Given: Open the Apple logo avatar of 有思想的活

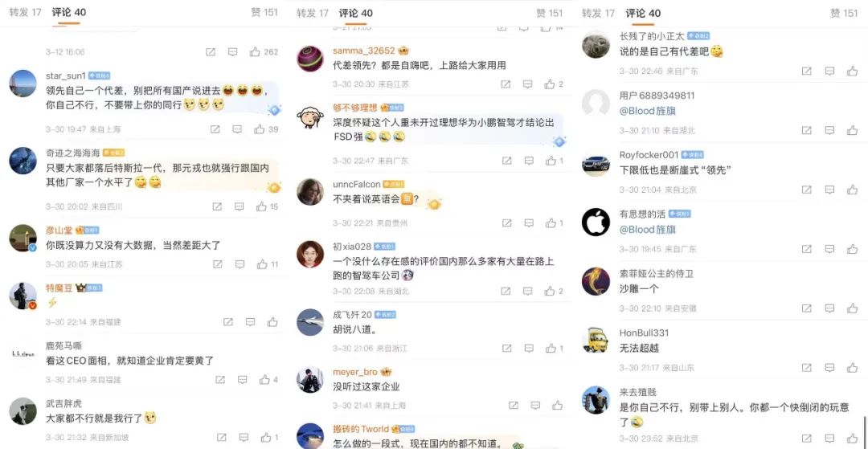Looking at the screenshot, I should 596,222.
